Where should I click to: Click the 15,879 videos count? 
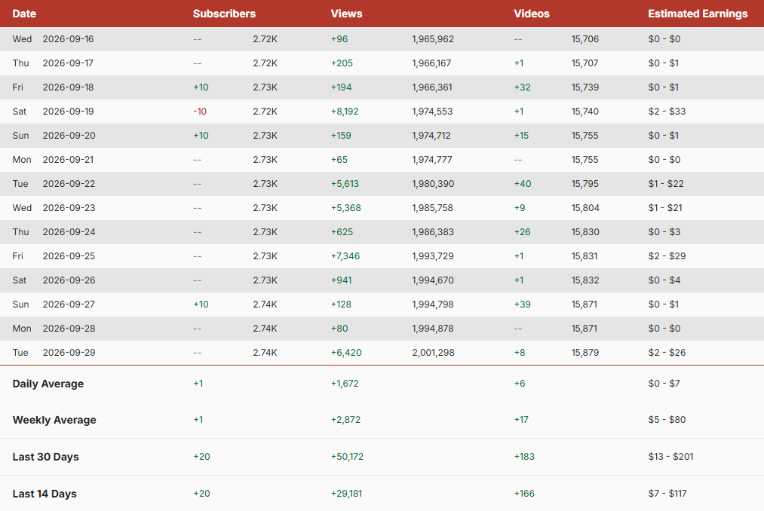[585, 353]
